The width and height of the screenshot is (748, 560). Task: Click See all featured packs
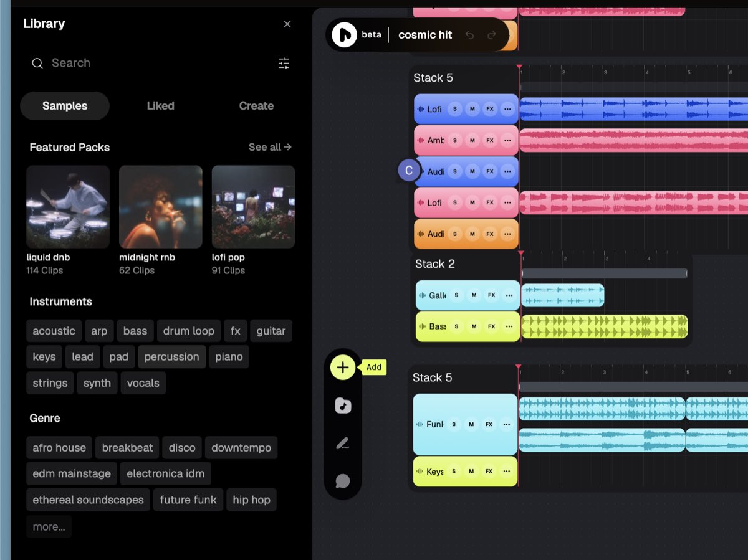270,147
